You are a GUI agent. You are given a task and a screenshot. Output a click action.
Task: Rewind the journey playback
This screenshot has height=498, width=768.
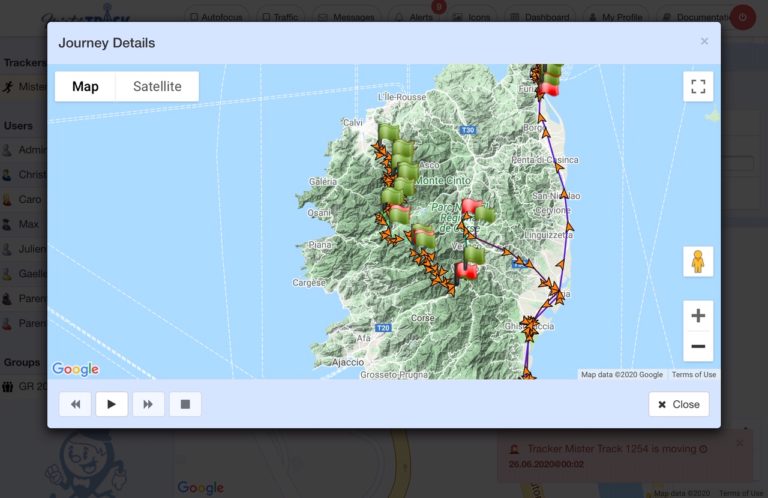tap(75, 404)
